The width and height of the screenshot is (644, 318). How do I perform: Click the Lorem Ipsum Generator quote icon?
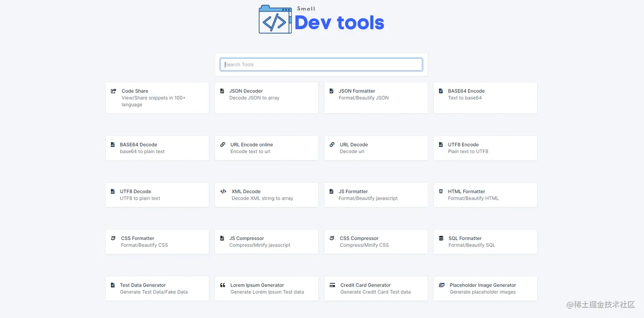click(x=223, y=285)
